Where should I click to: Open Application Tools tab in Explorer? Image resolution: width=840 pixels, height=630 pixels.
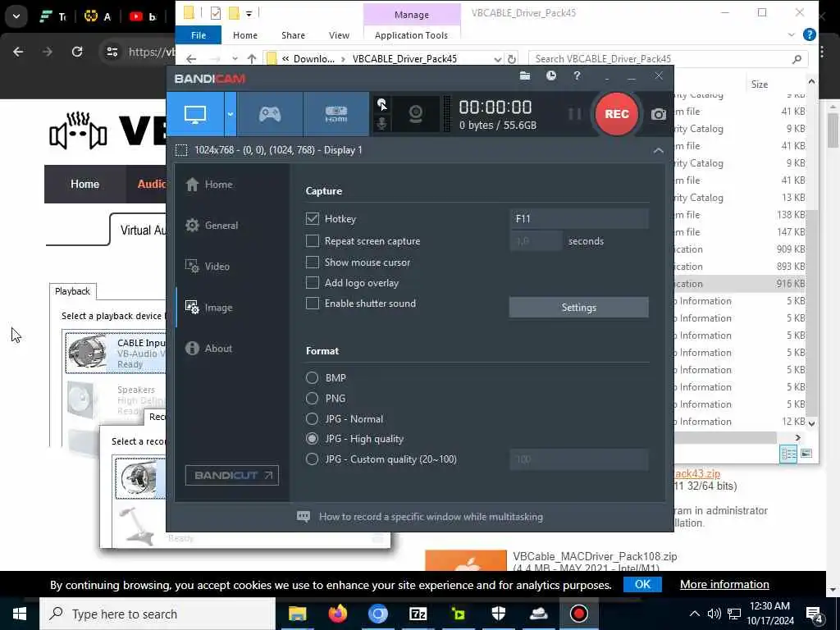[x=412, y=35]
